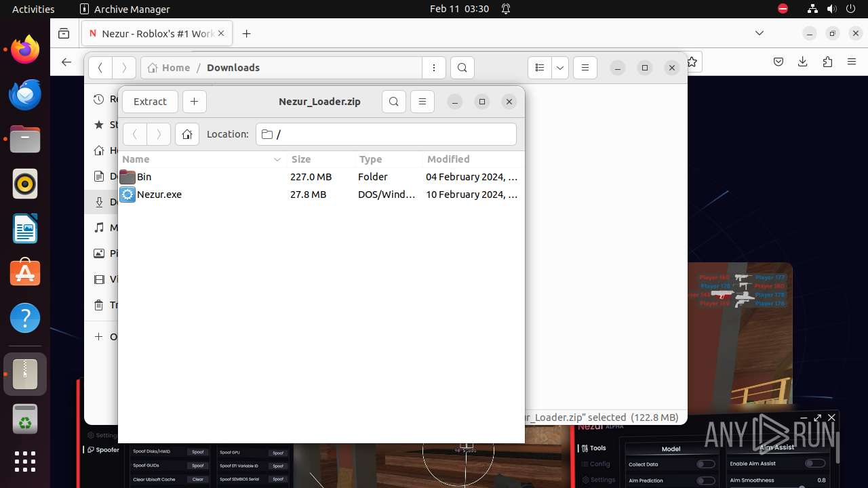This screenshot has height=488, width=868.
Task: Open Files view options dropdown arrow
Action: click(560, 68)
